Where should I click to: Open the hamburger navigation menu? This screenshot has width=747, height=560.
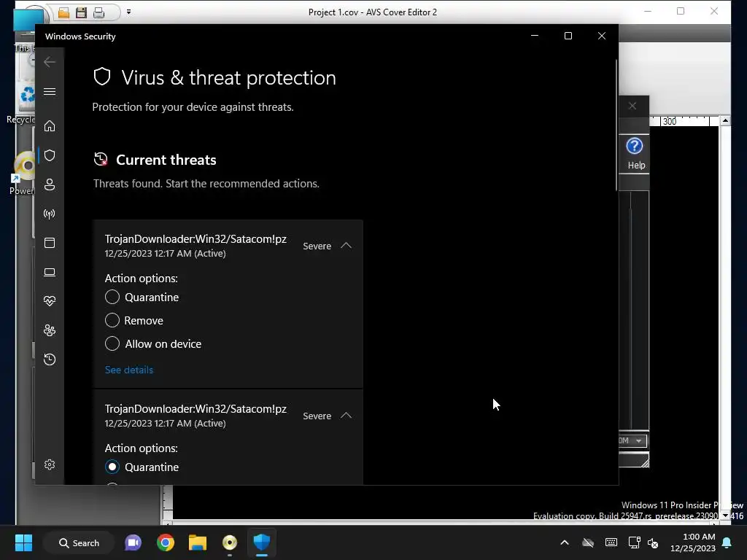50,91
